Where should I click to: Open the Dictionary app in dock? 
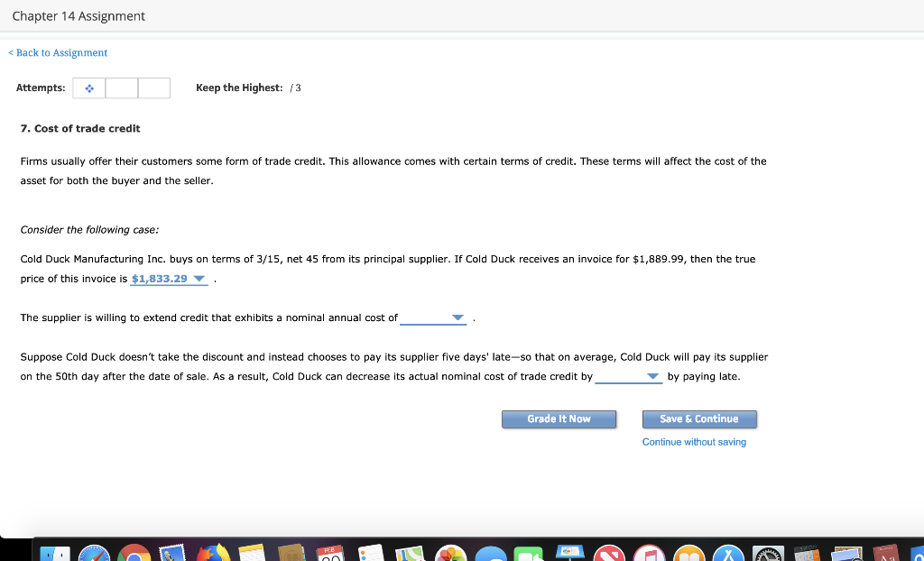tap(886, 554)
